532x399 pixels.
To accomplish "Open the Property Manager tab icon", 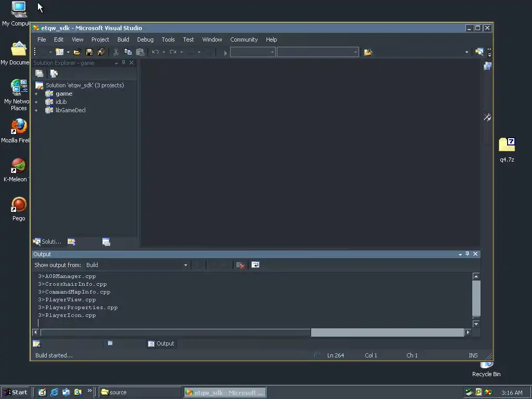I will click(106, 242).
